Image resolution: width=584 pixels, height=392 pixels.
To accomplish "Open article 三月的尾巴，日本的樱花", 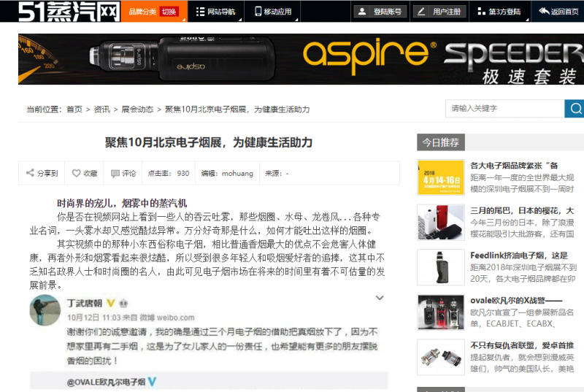I will (522, 211).
